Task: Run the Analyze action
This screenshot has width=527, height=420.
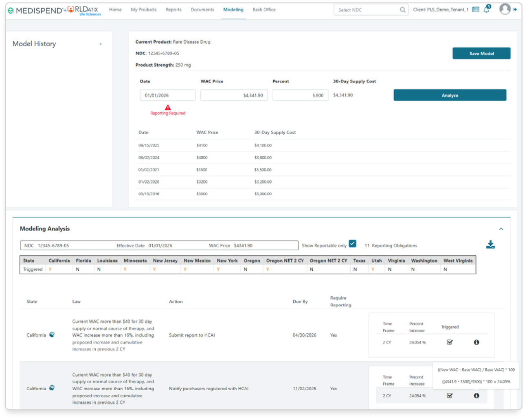Action: click(450, 95)
